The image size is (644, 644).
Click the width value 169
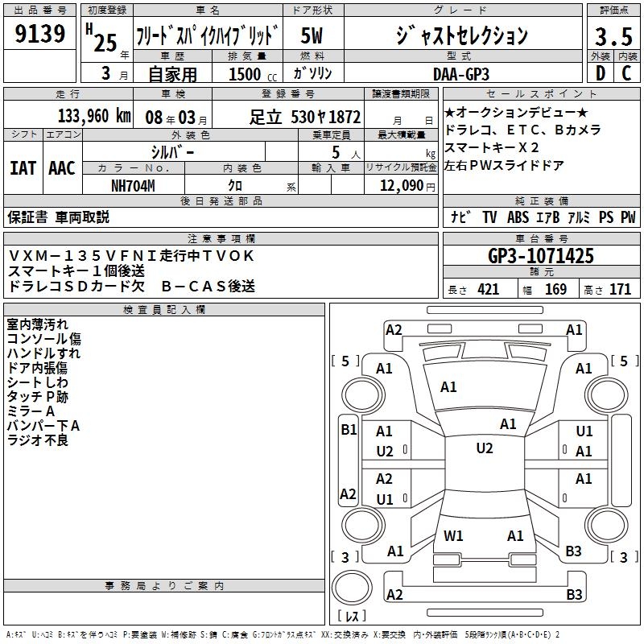555,290
